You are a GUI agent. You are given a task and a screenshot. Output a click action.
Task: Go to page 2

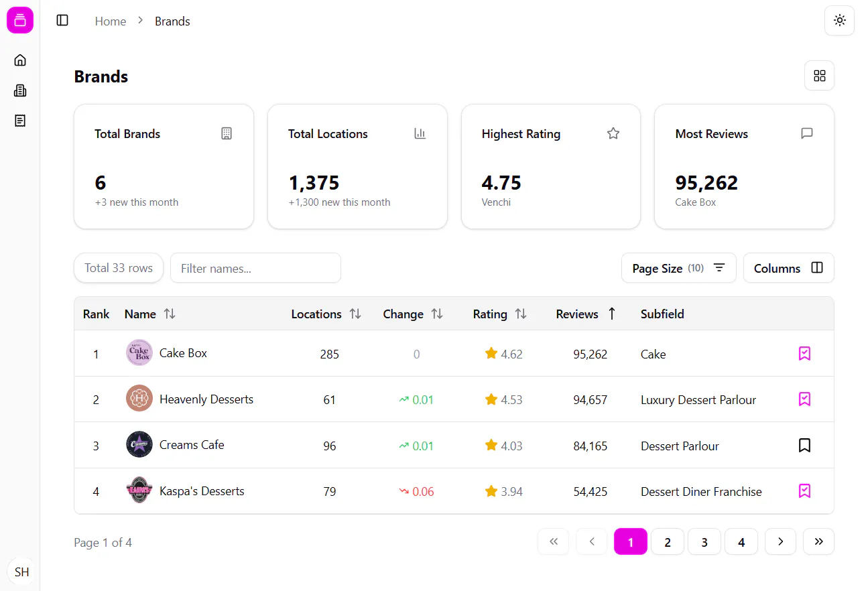point(668,541)
